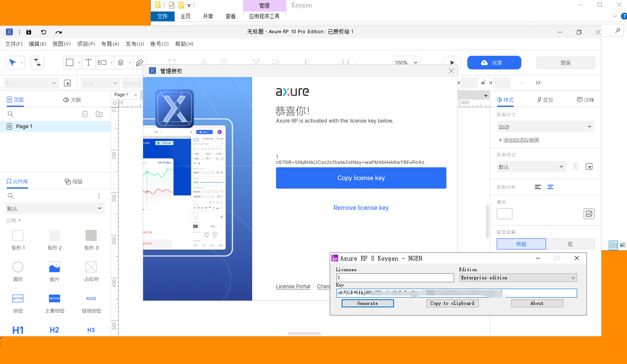Expand the rectangle shape dropdown arrow
Image resolution: width=627 pixels, height=364 pixels.
click(x=79, y=63)
